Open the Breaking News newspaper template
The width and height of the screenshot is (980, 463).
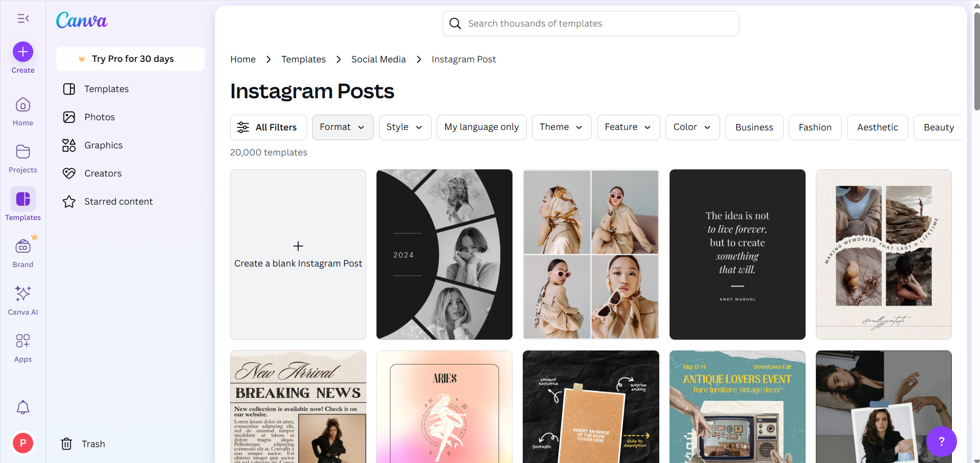coord(298,407)
